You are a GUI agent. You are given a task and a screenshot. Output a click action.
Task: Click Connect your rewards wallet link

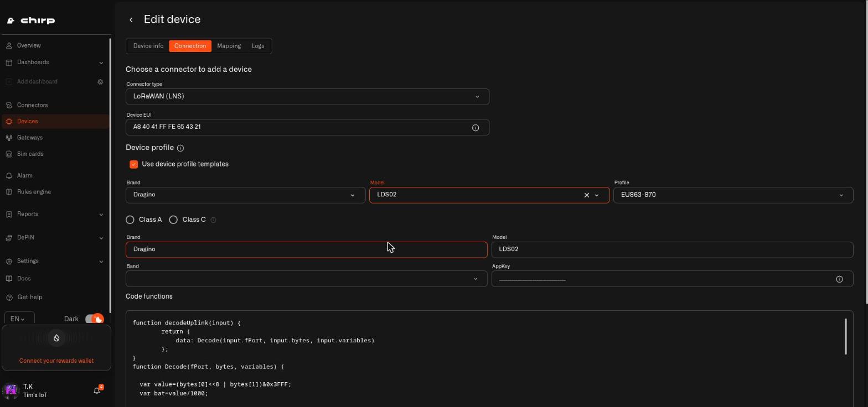point(56,361)
